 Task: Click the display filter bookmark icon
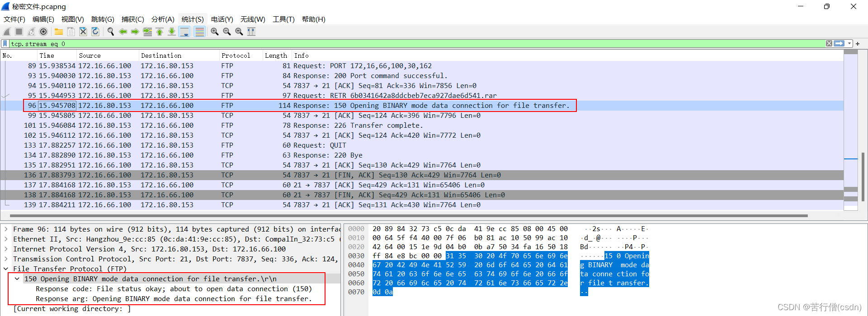(x=5, y=44)
